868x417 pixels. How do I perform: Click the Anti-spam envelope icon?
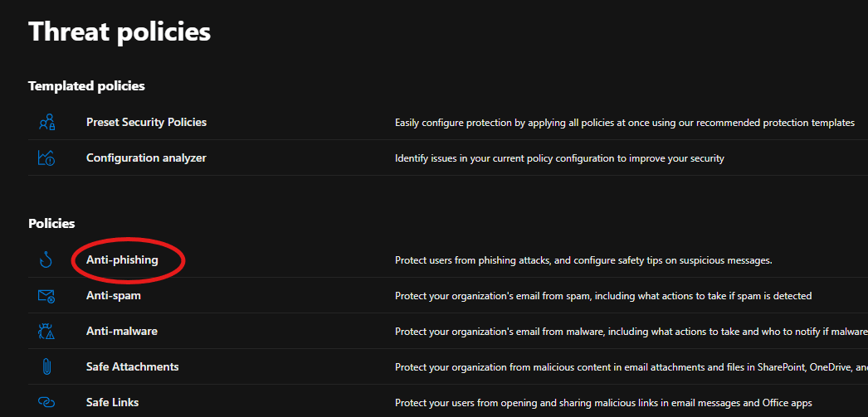pyautogui.click(x=46, y=296)
